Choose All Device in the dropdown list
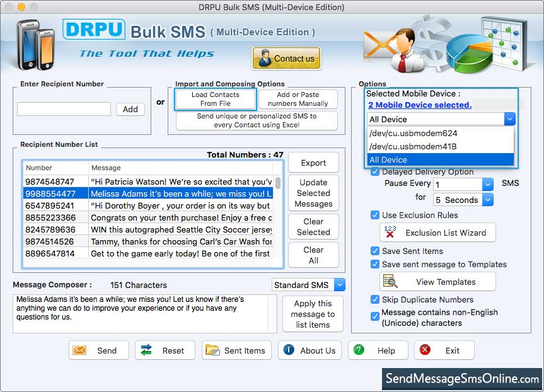The width and height of the screenshot is (544, 392). 440,159
